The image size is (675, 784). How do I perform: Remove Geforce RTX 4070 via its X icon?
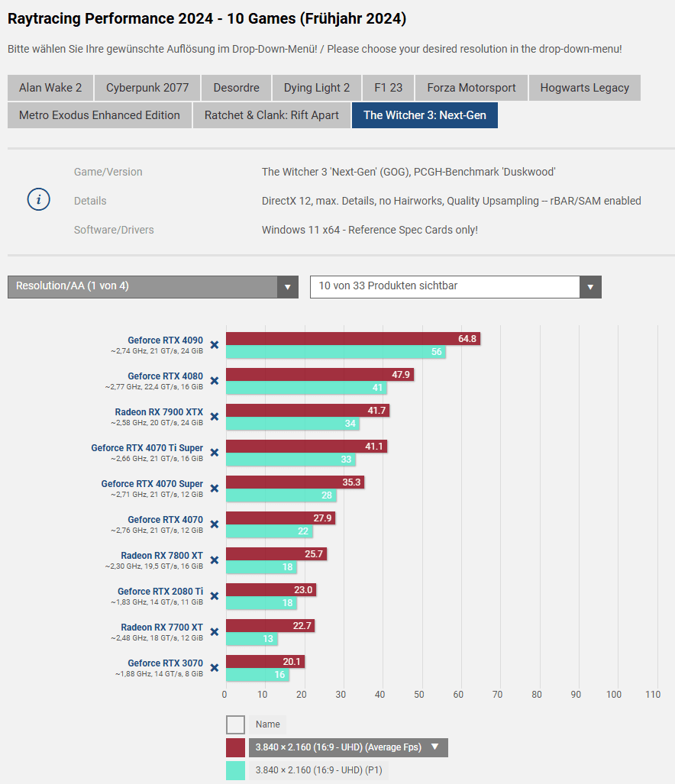click(x=215, y=524)
